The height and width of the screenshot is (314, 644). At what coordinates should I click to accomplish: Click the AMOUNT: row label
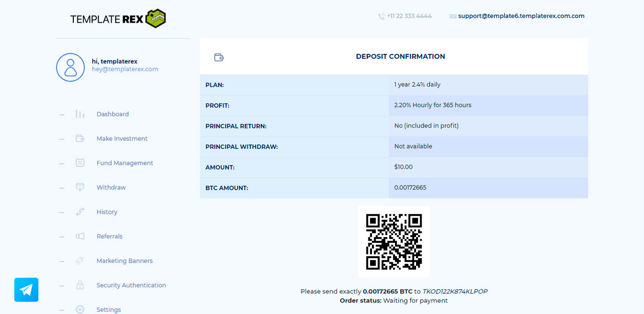[220, 168]
